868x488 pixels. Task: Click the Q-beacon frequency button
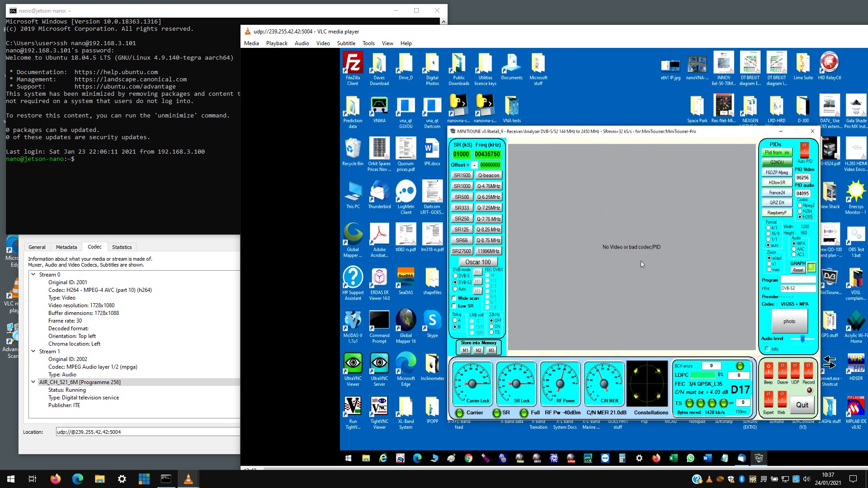(x=489, y=175)
